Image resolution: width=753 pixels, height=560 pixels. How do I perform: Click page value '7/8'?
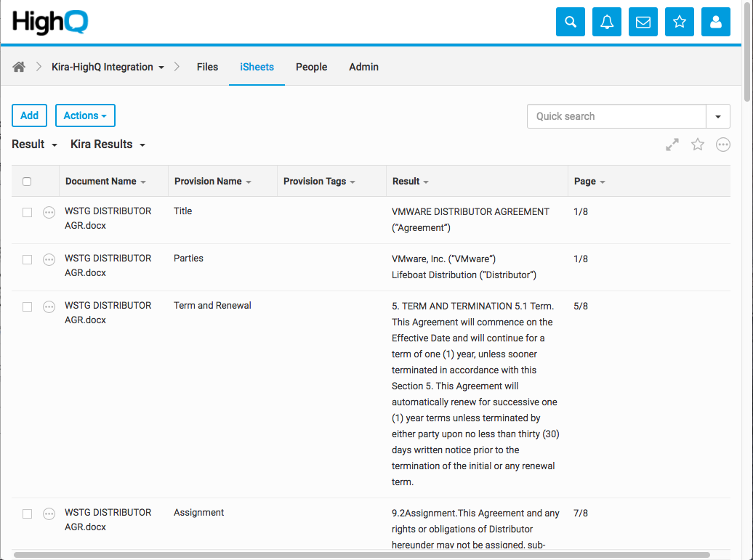(x=581, y=513)
